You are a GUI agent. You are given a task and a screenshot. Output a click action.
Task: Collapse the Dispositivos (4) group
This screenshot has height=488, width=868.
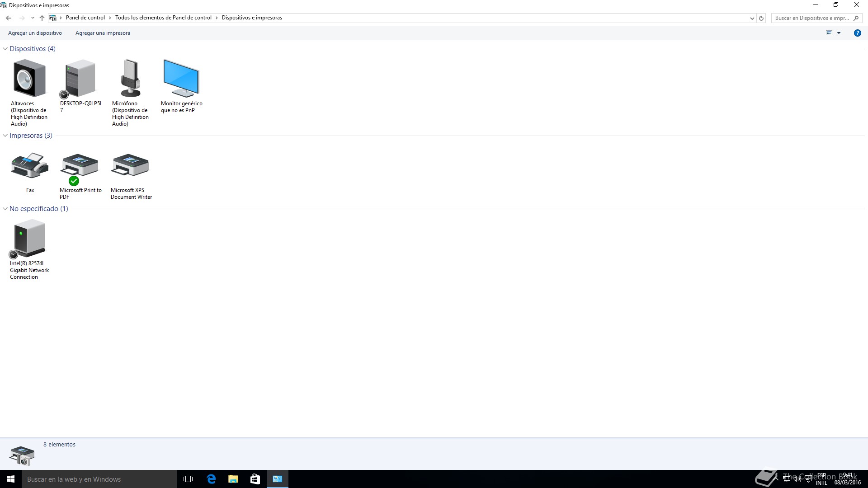pyautogui.click(x=5, y=49)
